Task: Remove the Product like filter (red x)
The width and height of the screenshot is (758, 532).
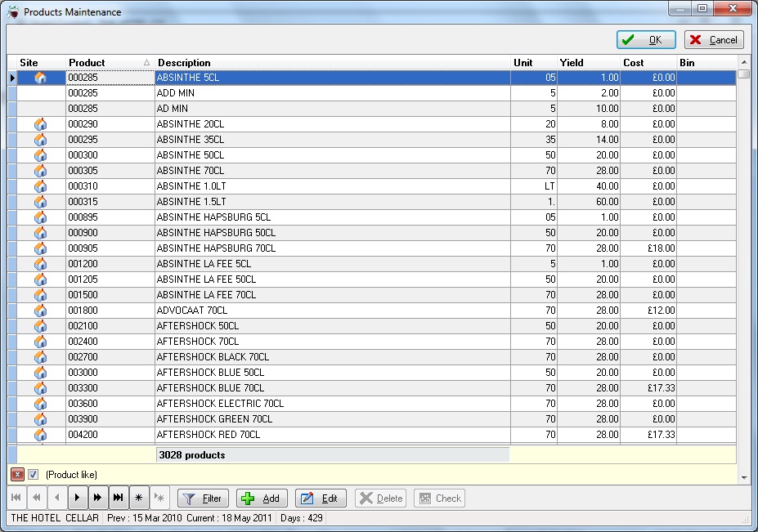Action: pos(17,475)
